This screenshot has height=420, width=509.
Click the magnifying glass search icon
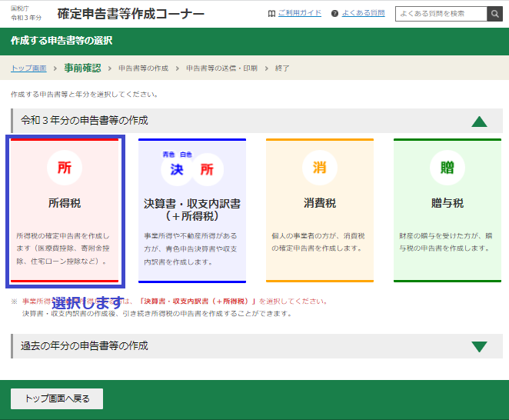click(494, 14)
